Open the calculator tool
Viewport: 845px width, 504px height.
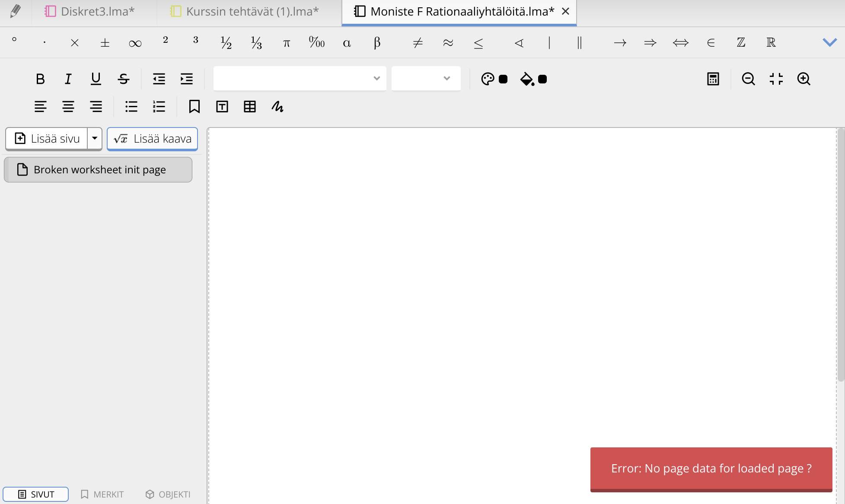[713, 79]
